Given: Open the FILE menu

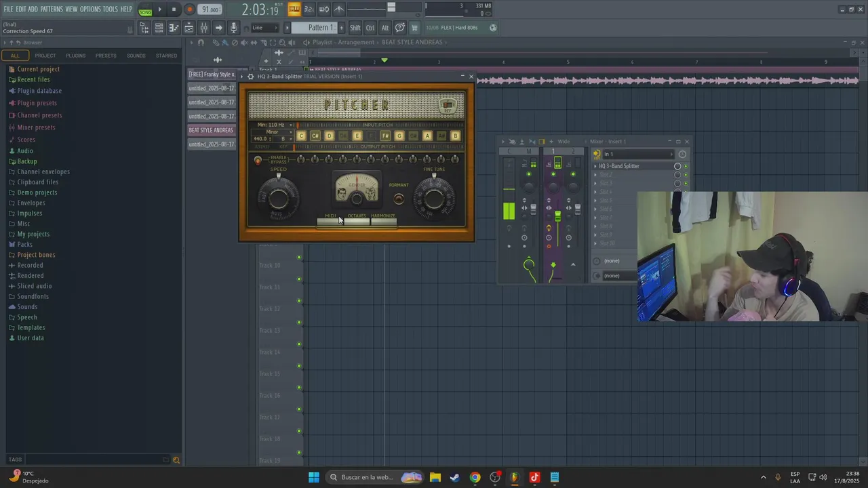Looking at the screenshot, I should (8, 9).
